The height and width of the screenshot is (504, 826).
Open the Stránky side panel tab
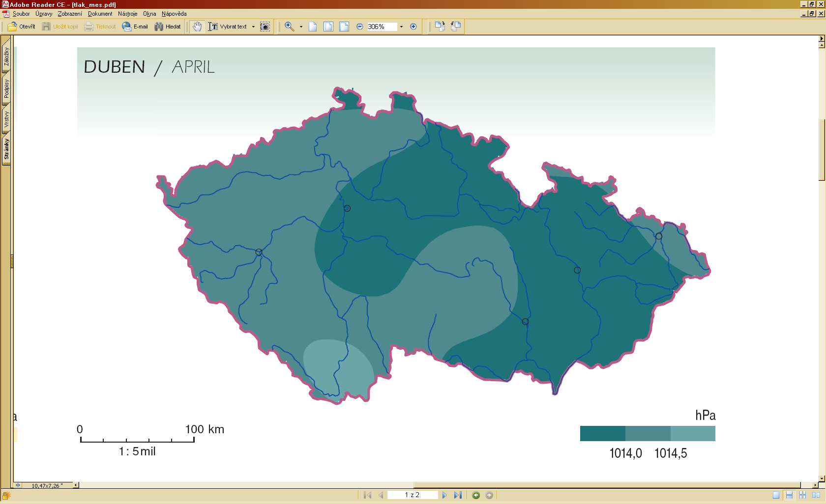pos(6,149)
